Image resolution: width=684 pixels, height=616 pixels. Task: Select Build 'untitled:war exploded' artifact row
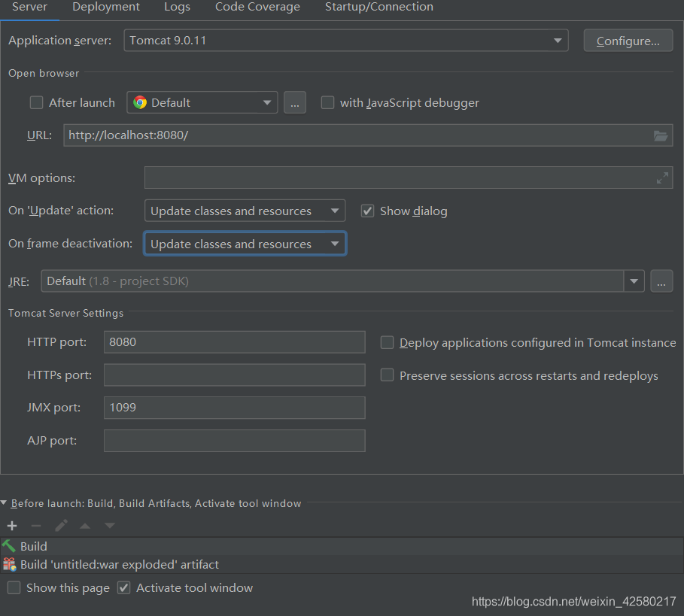pyautogui.click(x=342, y=564)
